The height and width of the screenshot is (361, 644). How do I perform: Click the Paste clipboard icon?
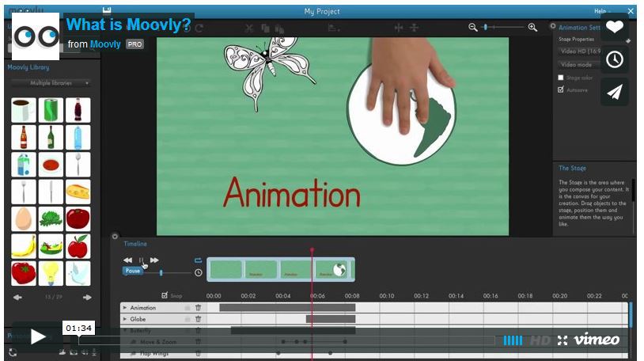(280, 28)
